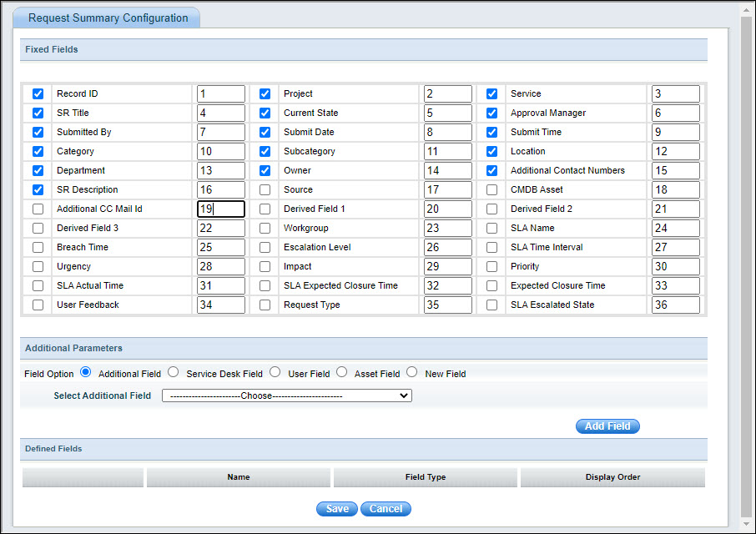
Task: Tick the SLA Time Interval checkbox
Action: [491, 248]
